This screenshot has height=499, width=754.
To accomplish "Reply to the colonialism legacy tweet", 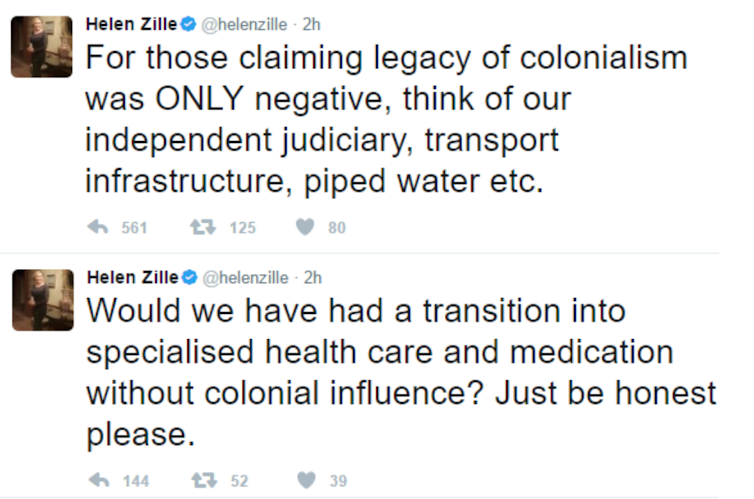I will point(98,228).
